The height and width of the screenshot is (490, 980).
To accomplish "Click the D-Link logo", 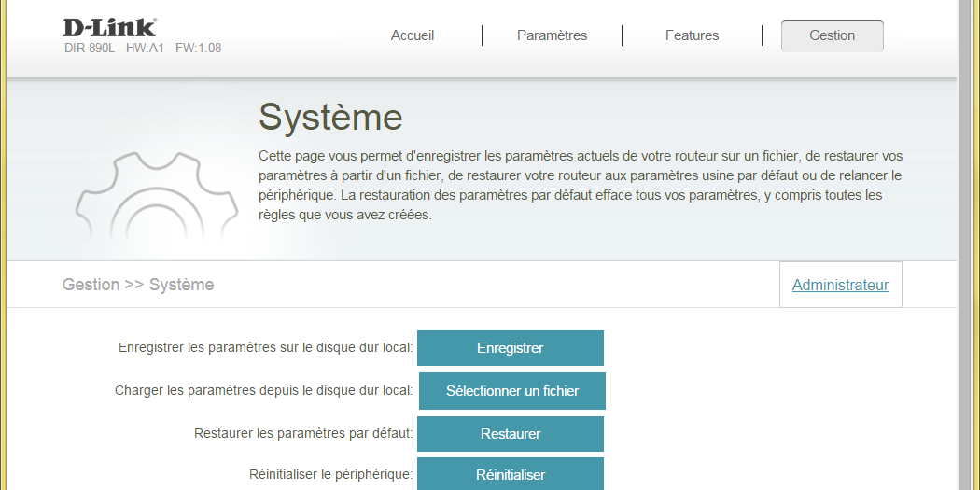I will [x=109, y=27].
